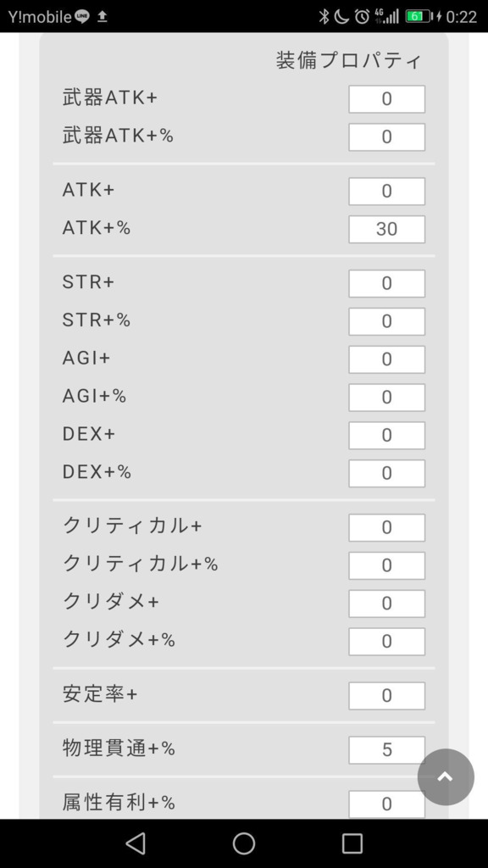Select the DEX+ value field
The width and height of the screenshot is (488, 868).
tap(386, 435)
